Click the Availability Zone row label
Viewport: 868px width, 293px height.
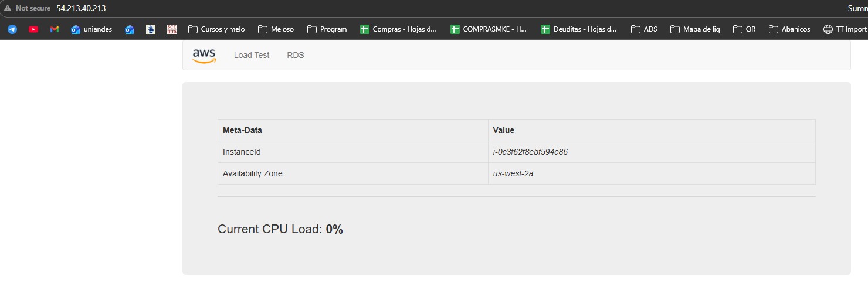pos(253,173)
